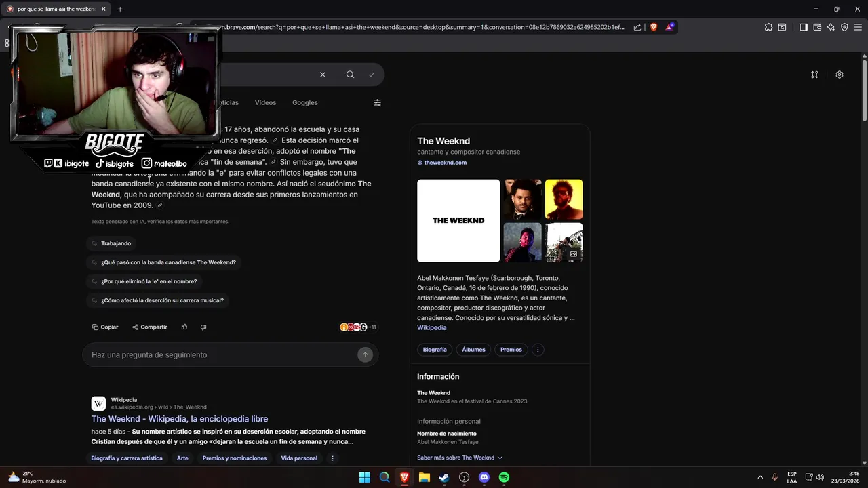Viewport: 868px width, 488px height.
Task: Click the Compartir button
Action: (150, 327)
